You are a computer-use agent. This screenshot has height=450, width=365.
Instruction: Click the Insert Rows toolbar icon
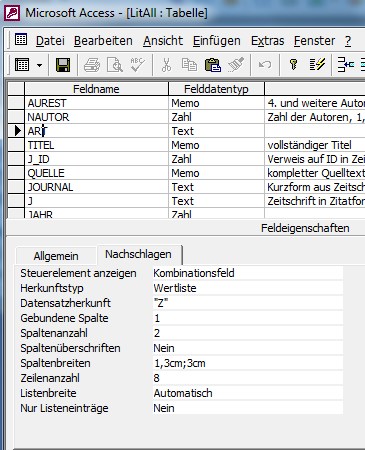(346, 65)
